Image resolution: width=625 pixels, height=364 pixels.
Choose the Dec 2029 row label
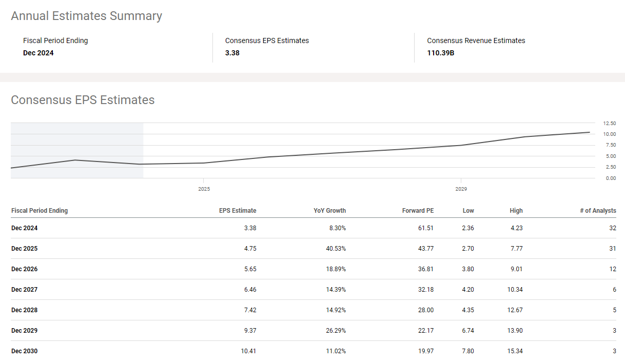[25, 331]
